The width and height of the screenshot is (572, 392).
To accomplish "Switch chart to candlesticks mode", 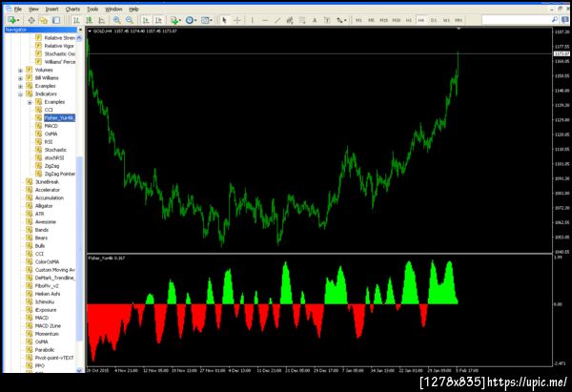I will click(89, 20).
